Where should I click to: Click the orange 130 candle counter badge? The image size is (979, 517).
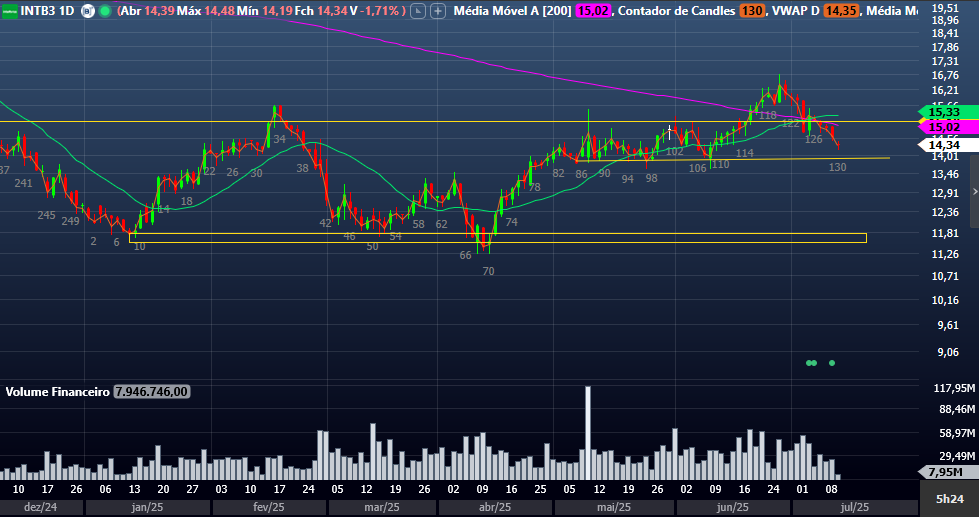point(753,11)
